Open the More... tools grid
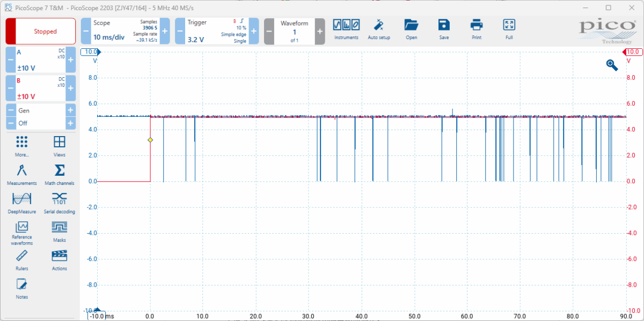 coord(22,146)
